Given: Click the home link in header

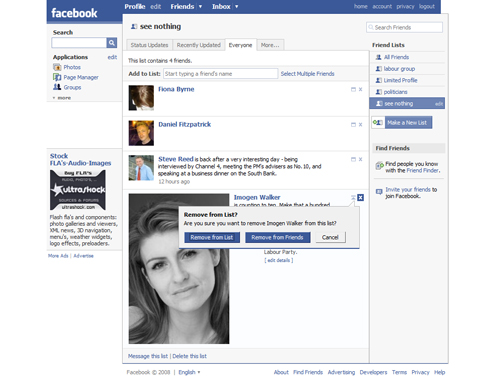Looking at the screenshot, I should [x=361, y=6].
